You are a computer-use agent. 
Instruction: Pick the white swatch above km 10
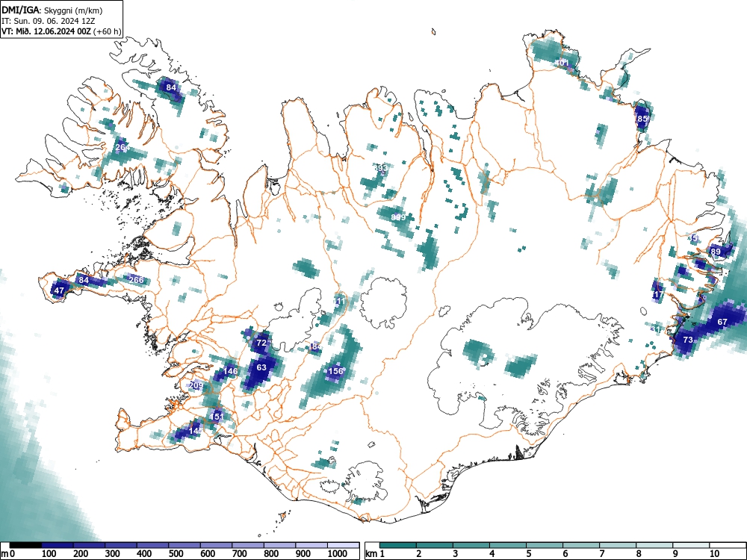pos(727,545)
